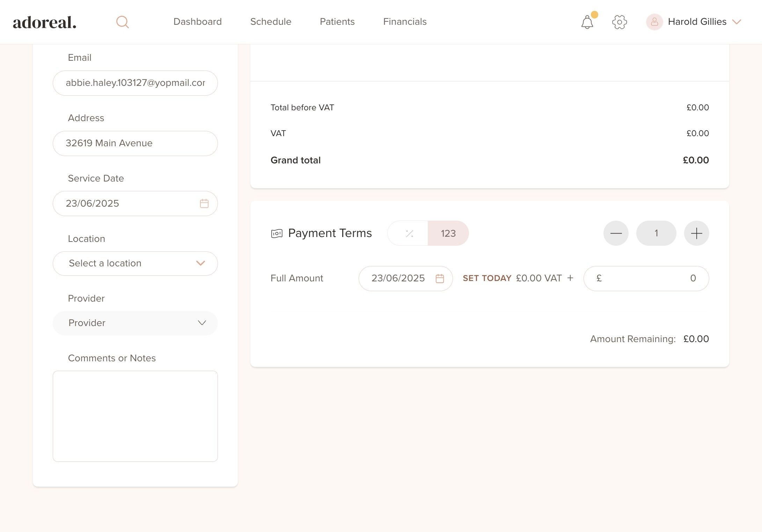
Task: Open the notifications bell
Action: pyautogui.click(x=587, y=22)
